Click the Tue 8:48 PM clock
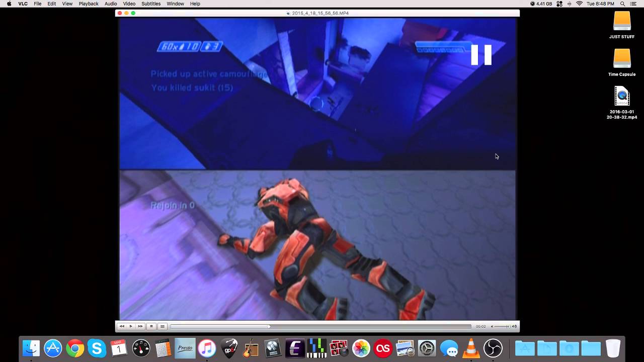This screenshot has height=362, width=644. tap(600, 4)
